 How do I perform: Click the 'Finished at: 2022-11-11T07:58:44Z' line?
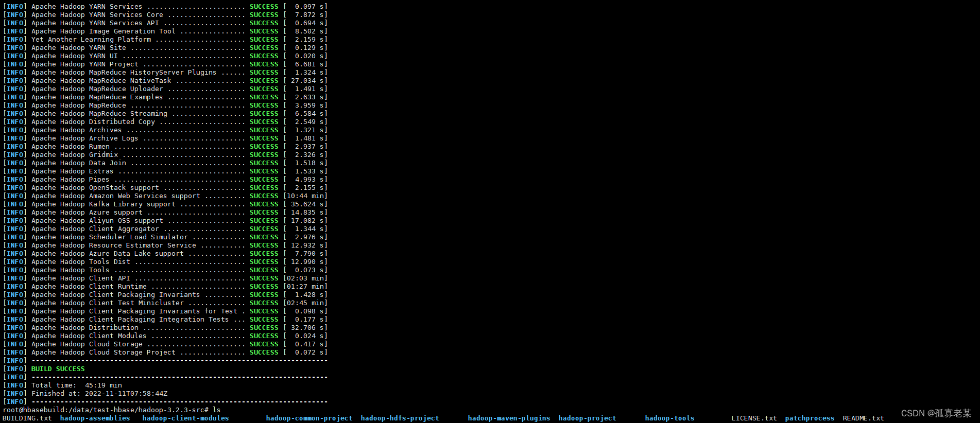[85, 394]
